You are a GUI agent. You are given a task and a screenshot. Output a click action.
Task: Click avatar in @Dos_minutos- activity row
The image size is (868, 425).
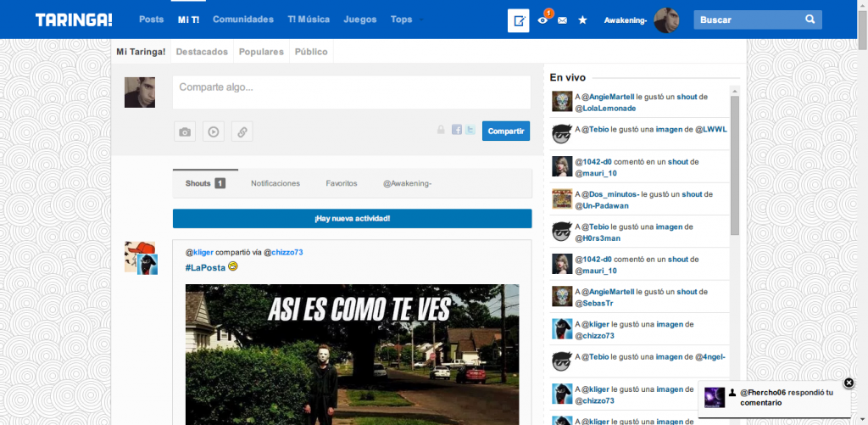click(562, 199)
